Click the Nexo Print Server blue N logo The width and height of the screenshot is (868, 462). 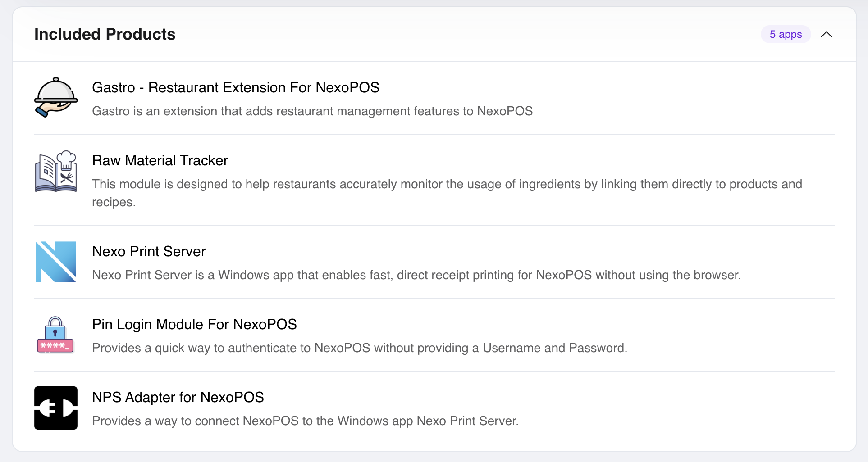56,262
